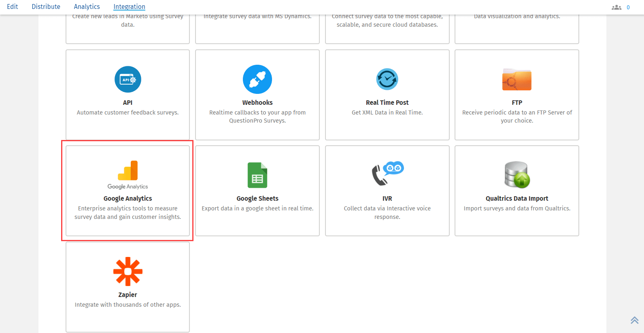The image size is (644, 333).
Task: Click the Google Sheets title link
Action: pyautogui.click(x=257, y=198)
